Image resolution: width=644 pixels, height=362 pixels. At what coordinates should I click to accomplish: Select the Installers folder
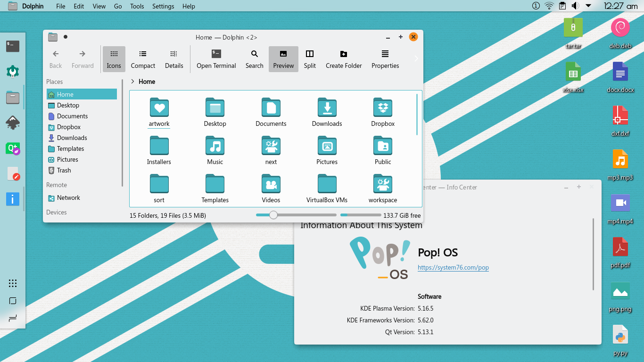coord(159,150)
